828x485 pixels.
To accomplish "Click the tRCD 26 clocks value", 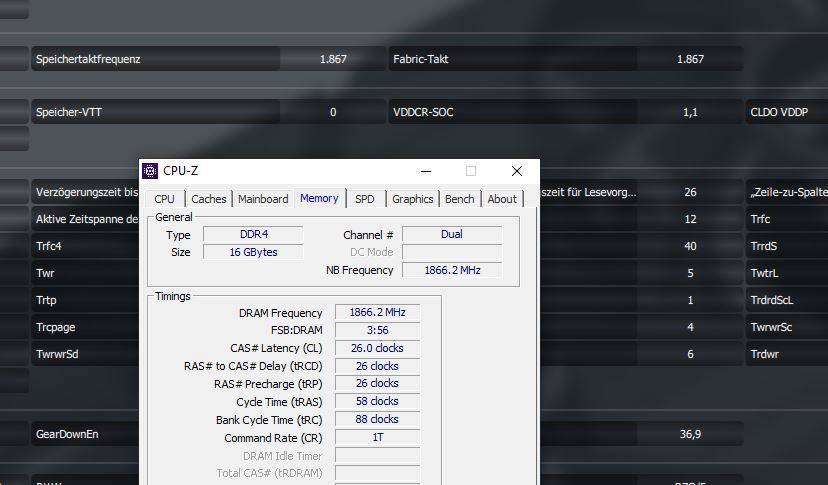I will tap(378, 366).
